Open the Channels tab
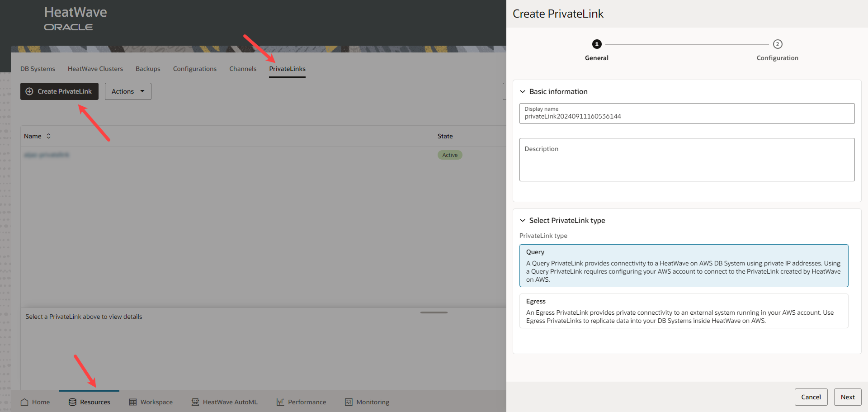The image size is (868, 412). pos(243,68)
